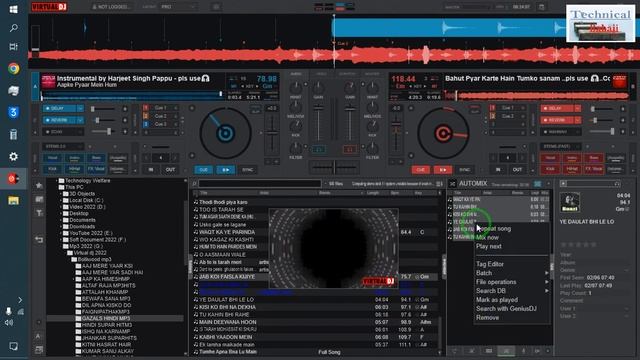Trigger left deck hot cue 3
The height and width of the screenshot is (360, 640).
coord(160,124)
